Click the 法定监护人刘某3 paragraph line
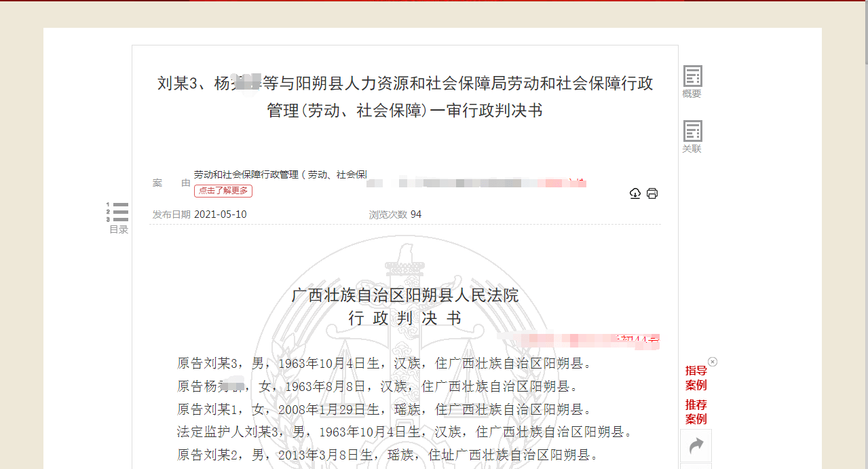Screen dimensions: 868x469 pos(404,432)
